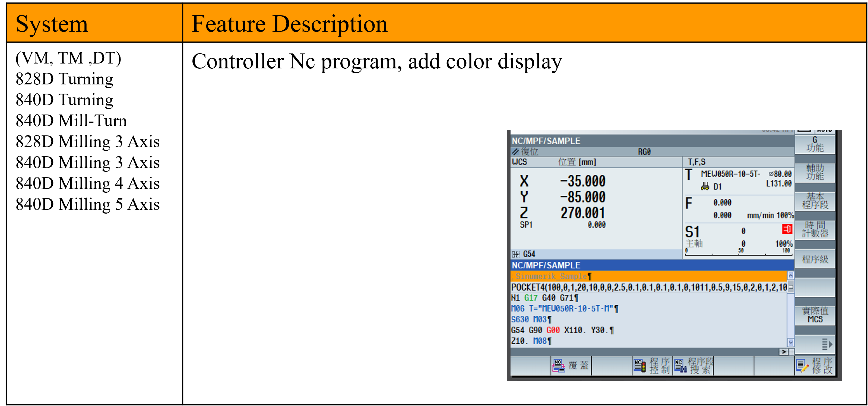Click the 840D Milling 4 Axis entry
Screen dimensions: 868x406
(88, 183)
